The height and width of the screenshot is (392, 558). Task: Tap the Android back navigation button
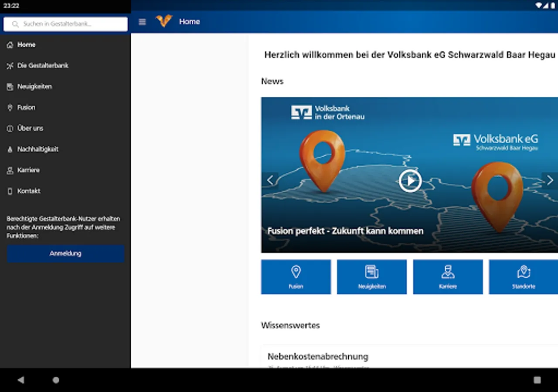[20, 380]
